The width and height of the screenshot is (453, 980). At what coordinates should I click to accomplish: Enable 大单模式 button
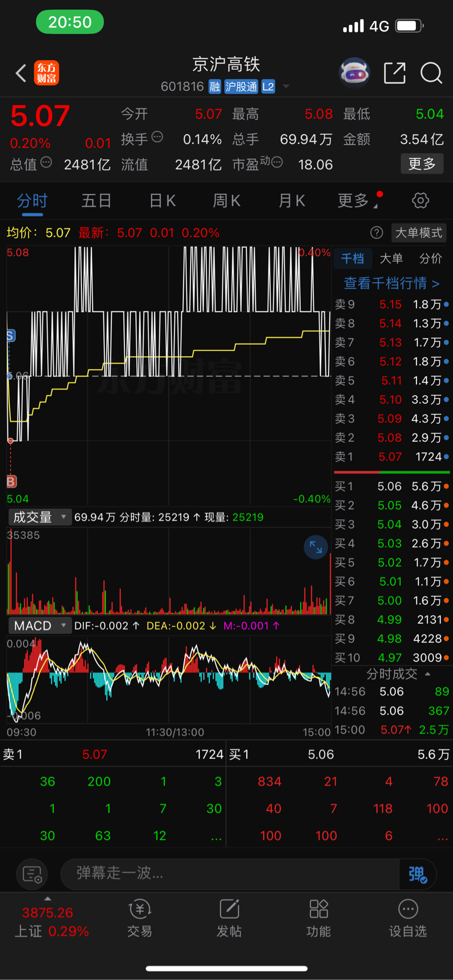tap(418, 233)
